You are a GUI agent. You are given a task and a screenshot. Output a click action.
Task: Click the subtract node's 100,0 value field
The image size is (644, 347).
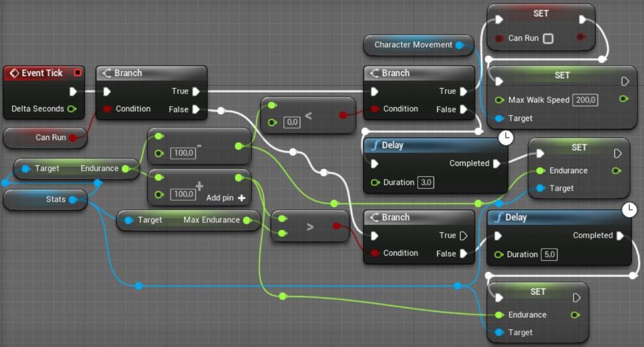click(x=183, y=154)
